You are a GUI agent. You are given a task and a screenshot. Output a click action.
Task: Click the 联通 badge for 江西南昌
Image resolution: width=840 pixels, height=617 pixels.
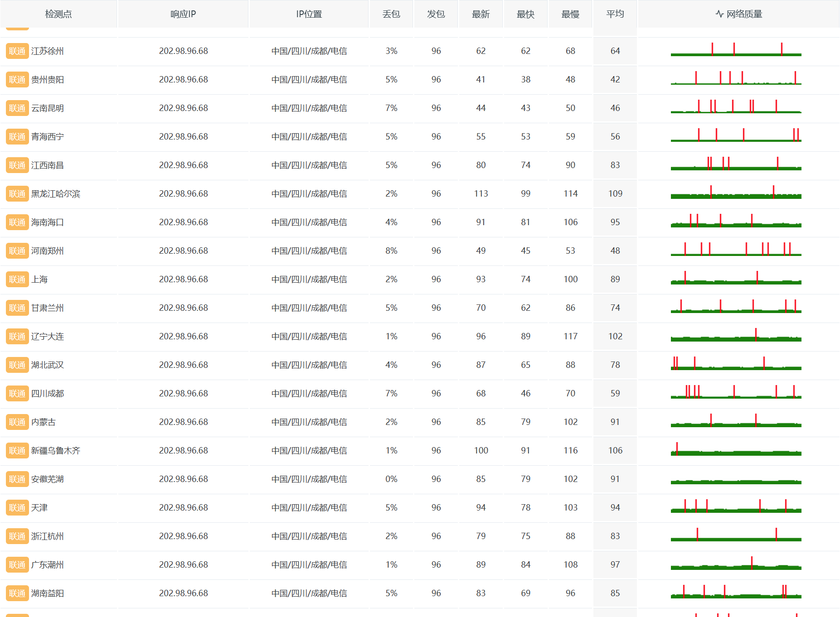point(17,165)
